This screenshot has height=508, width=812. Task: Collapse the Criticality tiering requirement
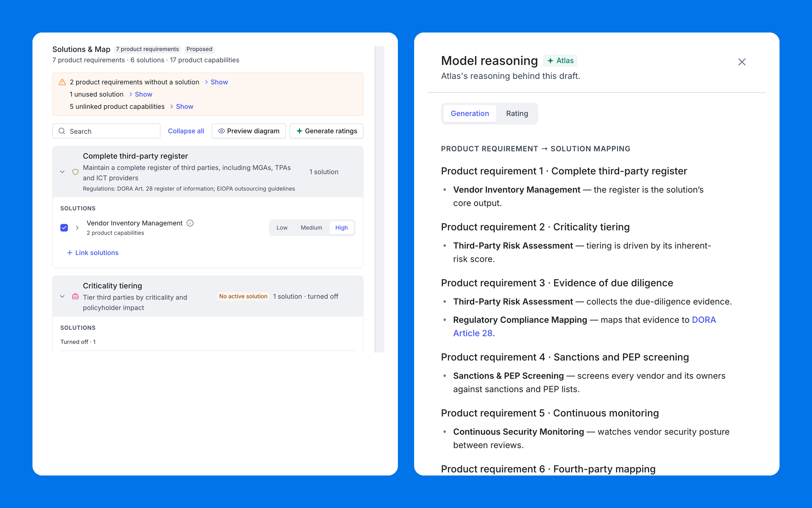click(62, 296)
